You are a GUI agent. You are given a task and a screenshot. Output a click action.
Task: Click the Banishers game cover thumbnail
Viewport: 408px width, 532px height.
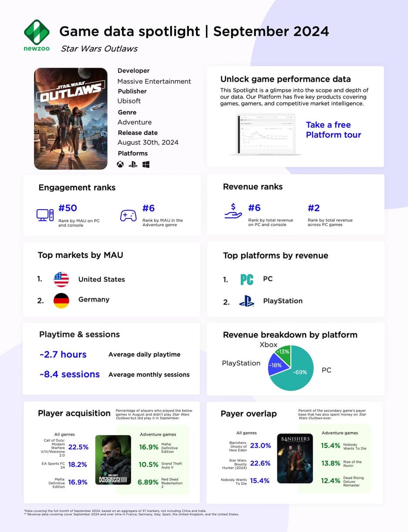coord(295,458)
